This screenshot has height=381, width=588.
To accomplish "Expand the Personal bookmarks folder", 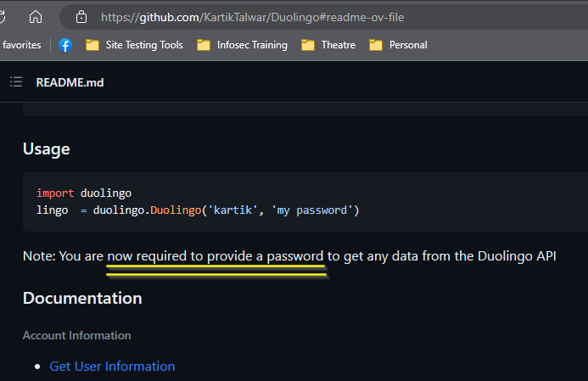I will (398, 45).
